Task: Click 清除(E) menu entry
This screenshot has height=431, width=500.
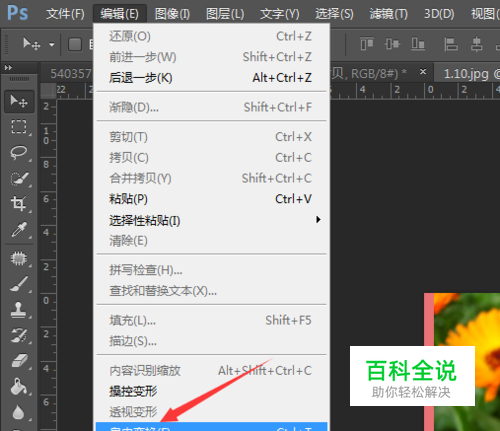Action: [211, 241]
